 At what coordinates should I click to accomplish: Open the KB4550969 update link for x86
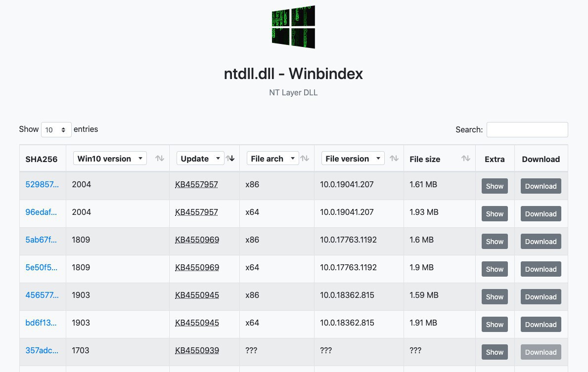[197, 240]
